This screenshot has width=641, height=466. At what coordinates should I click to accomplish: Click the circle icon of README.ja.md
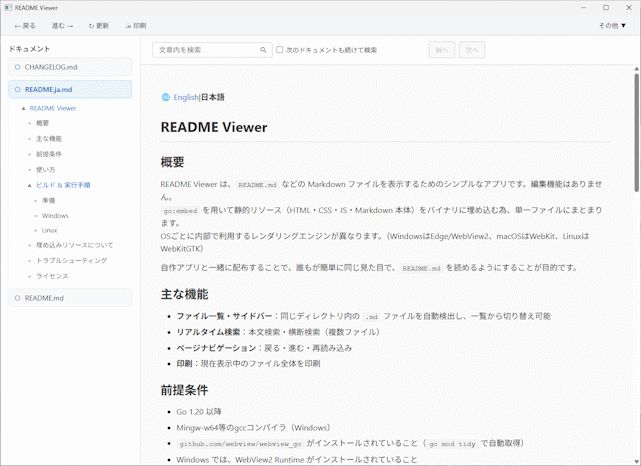coord(17,90)
